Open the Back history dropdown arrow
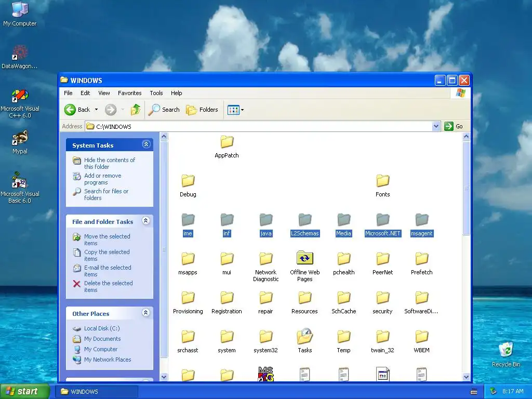 click(96, 110)
